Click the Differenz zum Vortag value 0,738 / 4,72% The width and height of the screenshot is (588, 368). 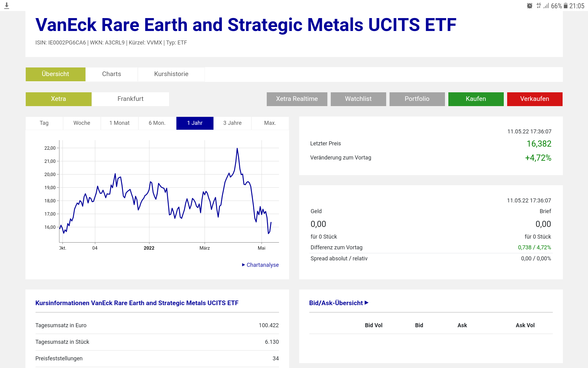tap(534, 247)
